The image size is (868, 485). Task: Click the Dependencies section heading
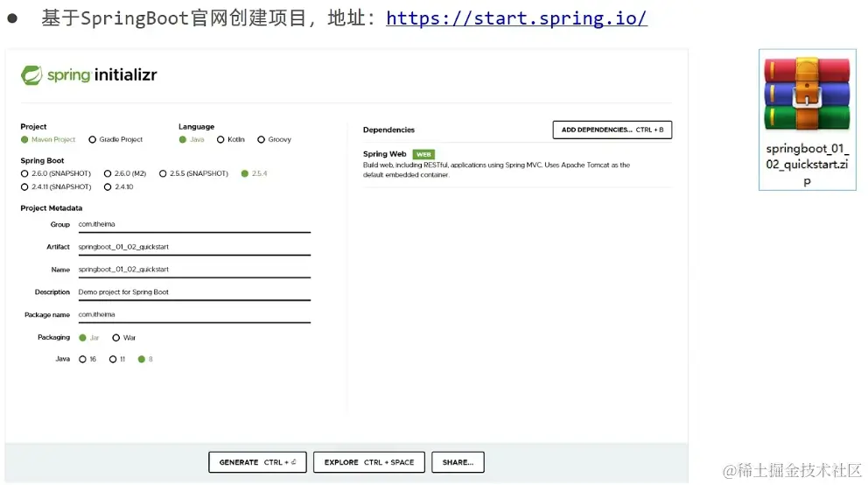[388, 130]
